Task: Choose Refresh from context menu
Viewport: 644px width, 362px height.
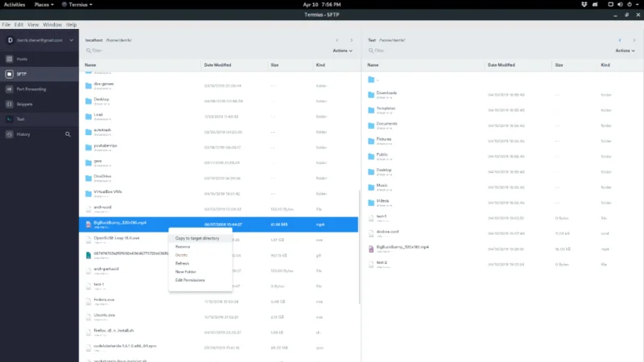Action: click(x=200, y=263)
